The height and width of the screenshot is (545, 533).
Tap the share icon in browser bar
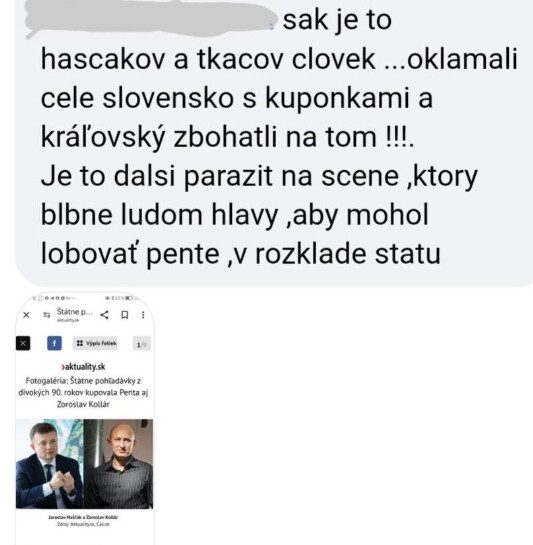tap(104, 315)
